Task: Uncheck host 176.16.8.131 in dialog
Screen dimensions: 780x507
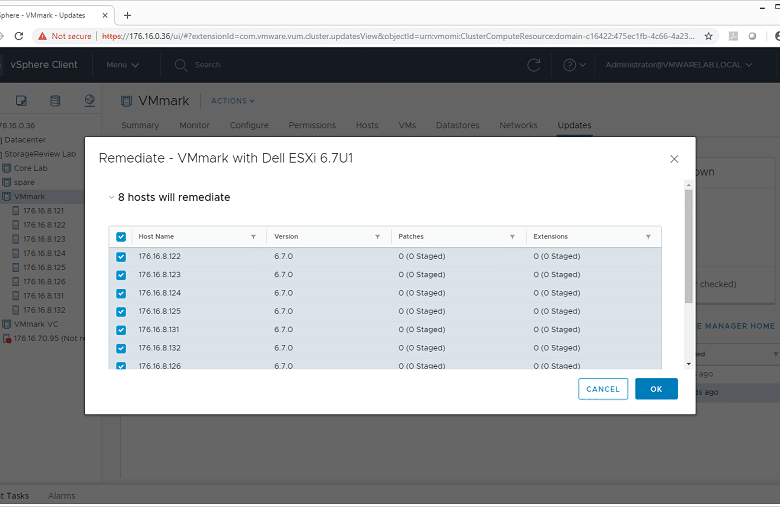Action: tap(121, 330)
